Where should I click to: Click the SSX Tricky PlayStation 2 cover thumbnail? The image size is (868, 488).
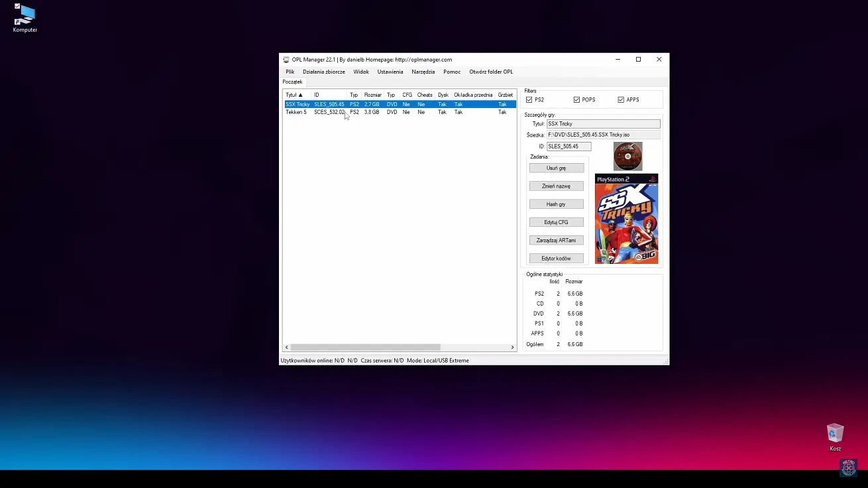[x=626, y=219]
